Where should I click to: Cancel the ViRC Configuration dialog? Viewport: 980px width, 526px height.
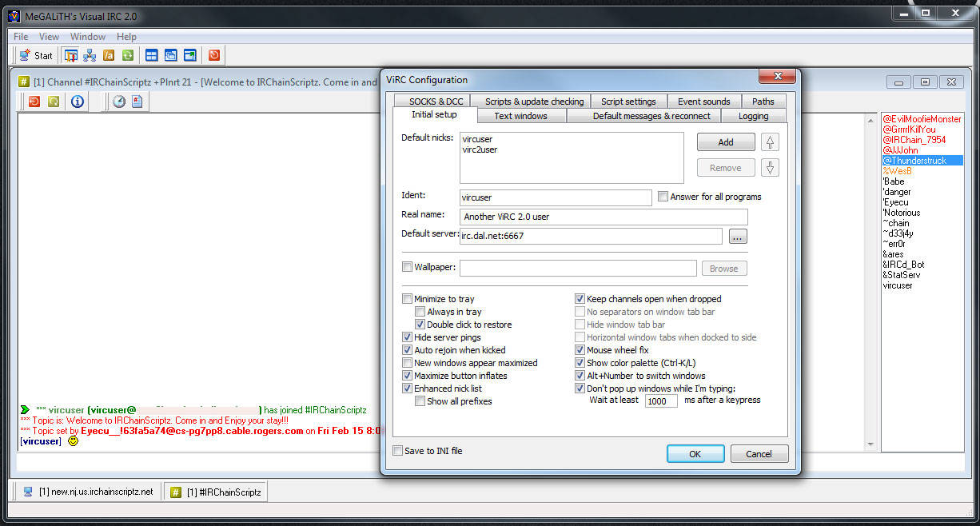(759, 454)
